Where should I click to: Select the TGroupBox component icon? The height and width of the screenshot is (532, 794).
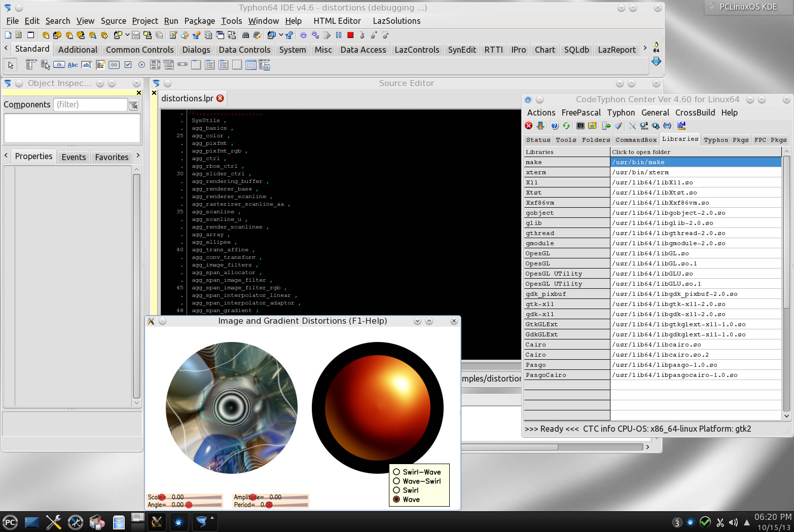point(196,64)
